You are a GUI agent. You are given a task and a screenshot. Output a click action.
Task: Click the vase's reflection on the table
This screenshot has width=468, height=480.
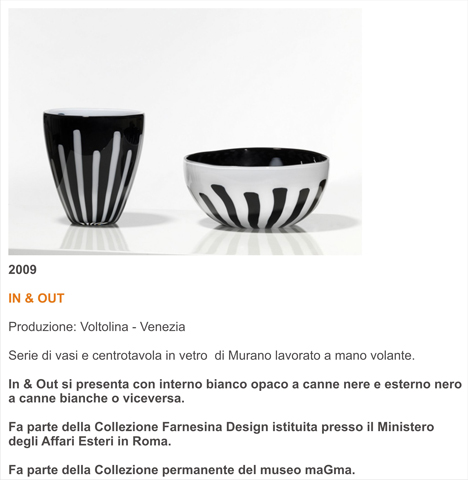pos(94,237)
